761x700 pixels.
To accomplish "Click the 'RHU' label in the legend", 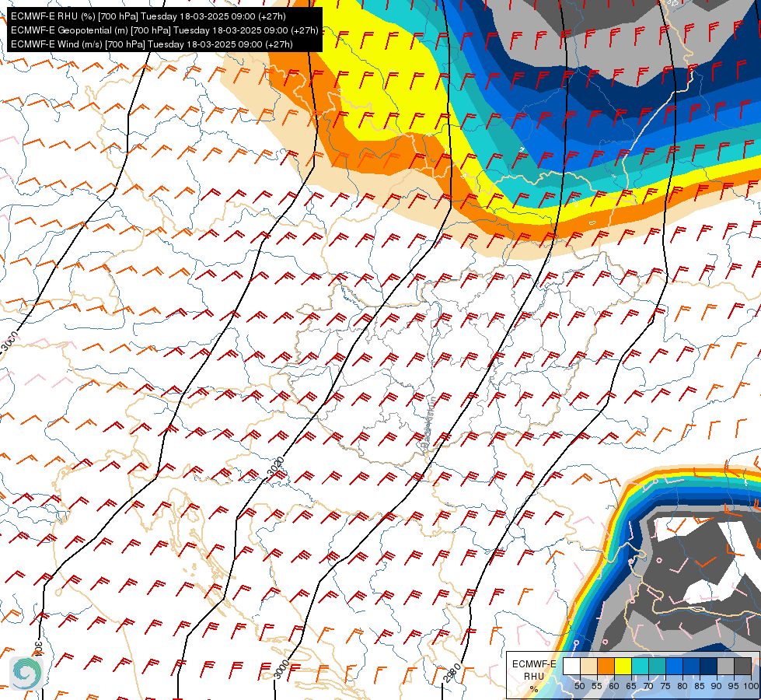I will [x=534, y=676].
